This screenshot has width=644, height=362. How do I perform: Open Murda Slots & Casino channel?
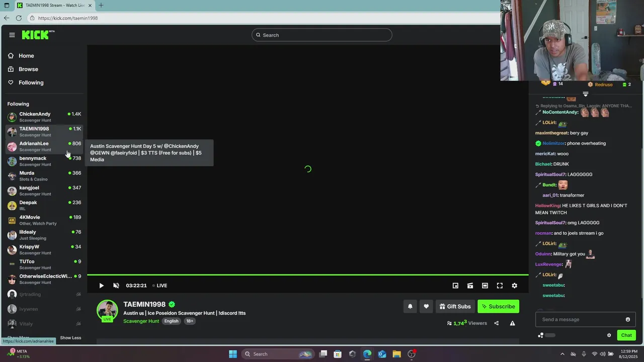click(x=44, y=176)
